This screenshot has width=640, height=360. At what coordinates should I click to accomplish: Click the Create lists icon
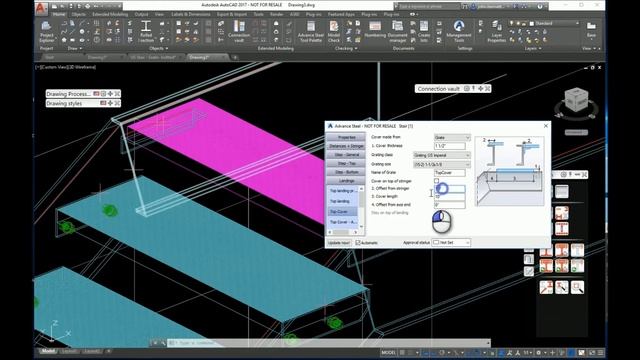point(424,32)
